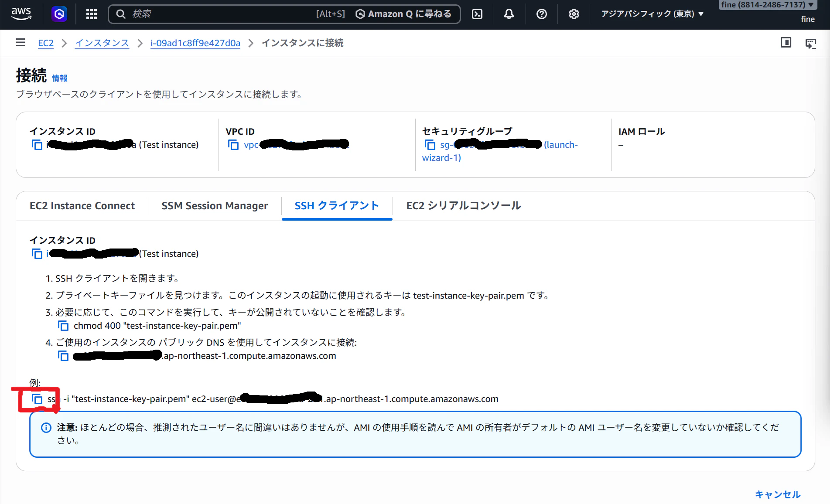Copy the VPC ID
The image size is (830, 504).
pos(233,145)
